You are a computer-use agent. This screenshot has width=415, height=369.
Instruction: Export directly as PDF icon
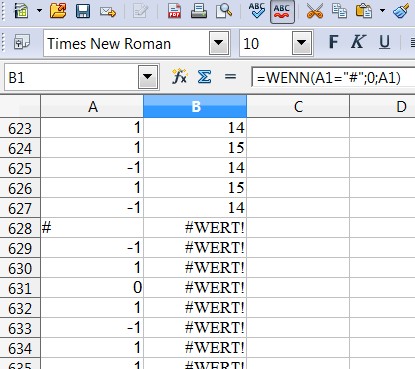tap(174, 11)
